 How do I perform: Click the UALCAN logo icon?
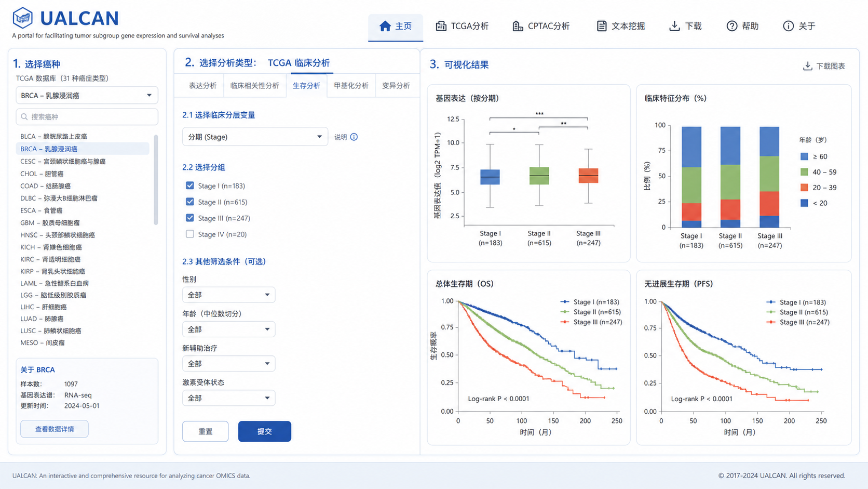[22, 18]
